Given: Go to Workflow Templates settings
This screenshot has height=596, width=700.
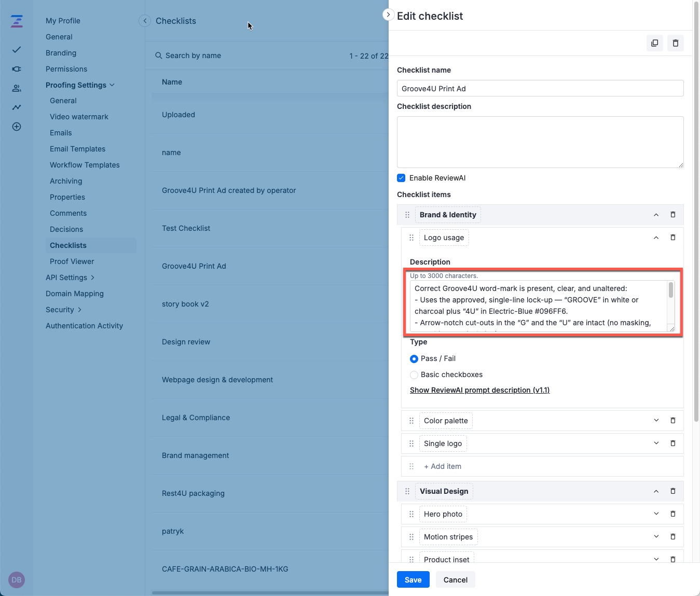Looking at the screenshot, I should click(x=85, y=165).
